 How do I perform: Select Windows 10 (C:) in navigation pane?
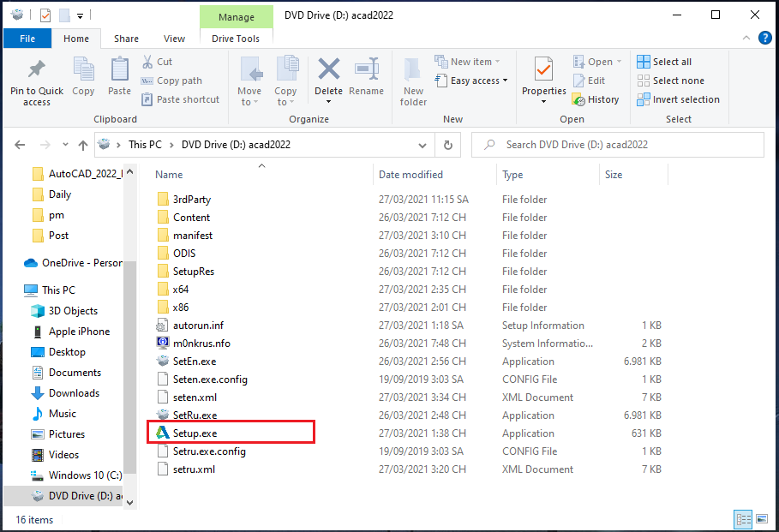click(x=76, y=475)
